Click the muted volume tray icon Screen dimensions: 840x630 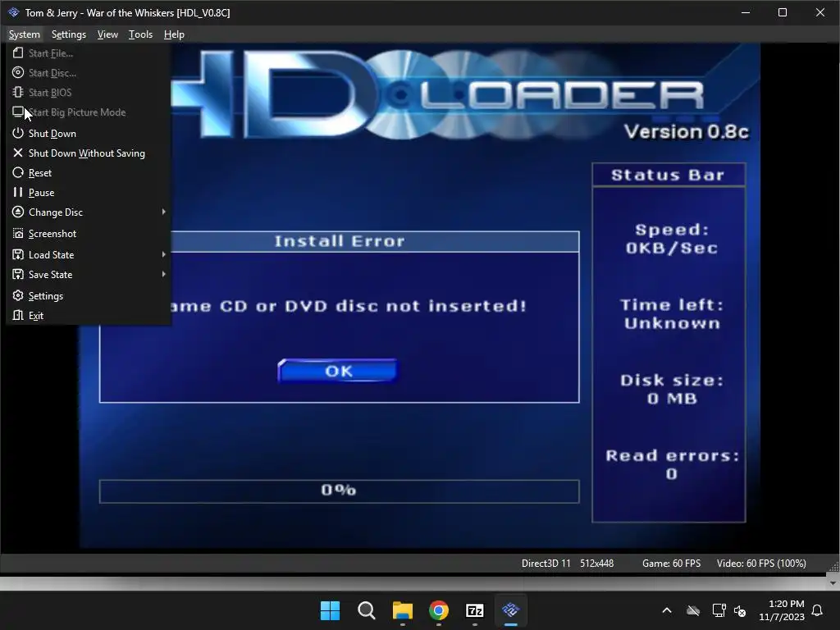[x=741, y=610]
